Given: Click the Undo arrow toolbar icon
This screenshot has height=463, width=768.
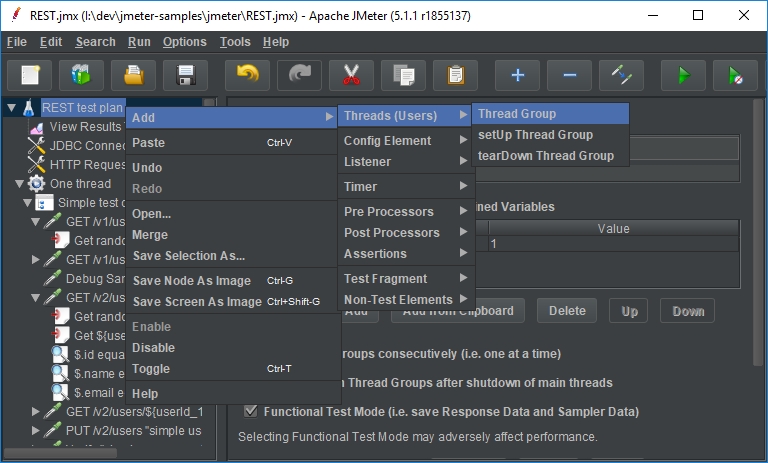Looking at the screenshot, I should click(247, 75).
